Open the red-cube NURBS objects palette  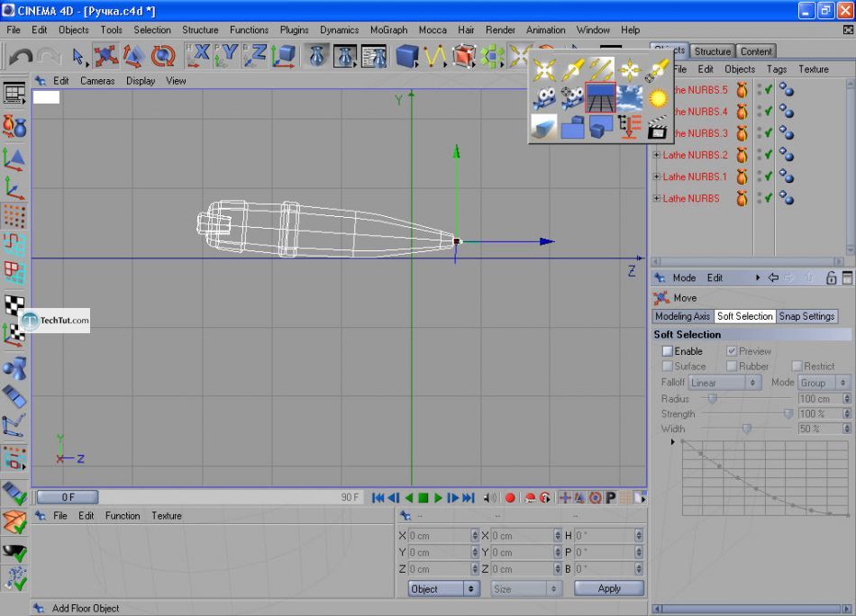click(x=463, y=56)
